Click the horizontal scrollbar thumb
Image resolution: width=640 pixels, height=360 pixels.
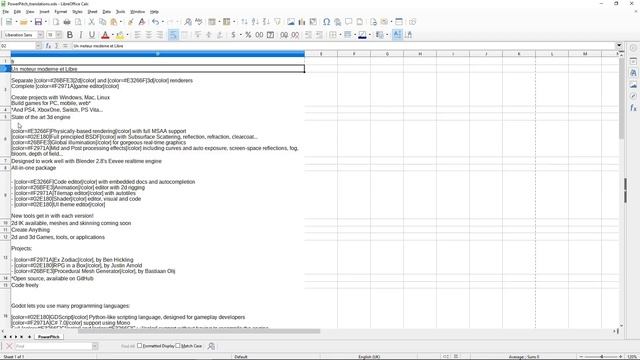(x=199, y=331)
